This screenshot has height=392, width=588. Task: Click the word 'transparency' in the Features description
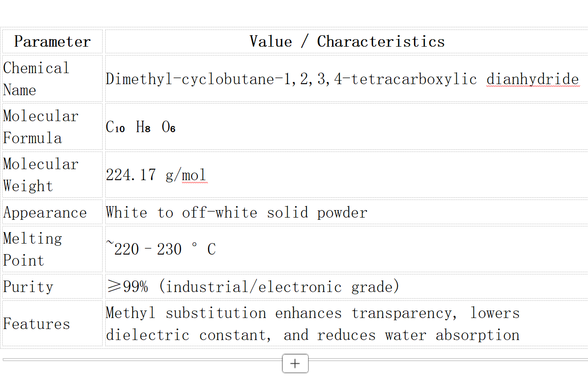coord(402,313)
